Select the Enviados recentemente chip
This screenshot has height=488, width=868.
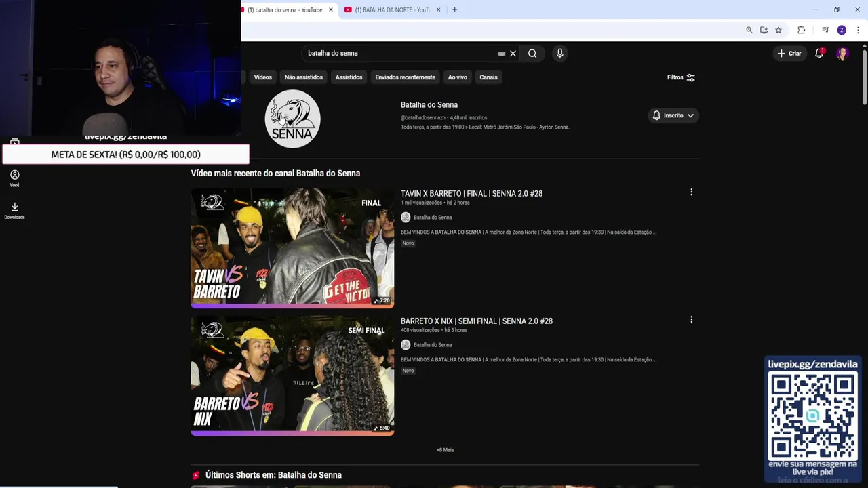[x=405, y=77]
